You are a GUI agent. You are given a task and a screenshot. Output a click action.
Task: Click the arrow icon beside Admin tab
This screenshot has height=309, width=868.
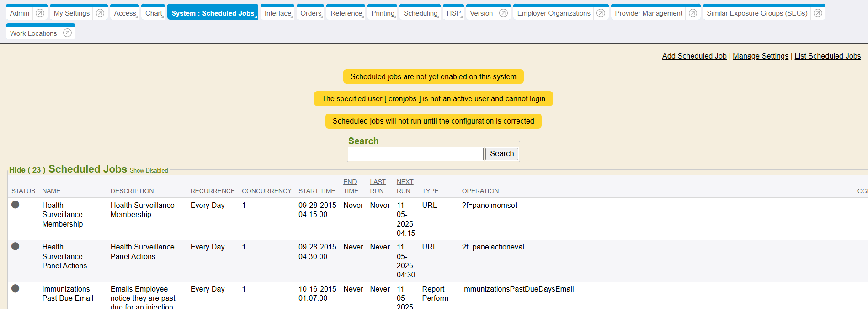40,13
